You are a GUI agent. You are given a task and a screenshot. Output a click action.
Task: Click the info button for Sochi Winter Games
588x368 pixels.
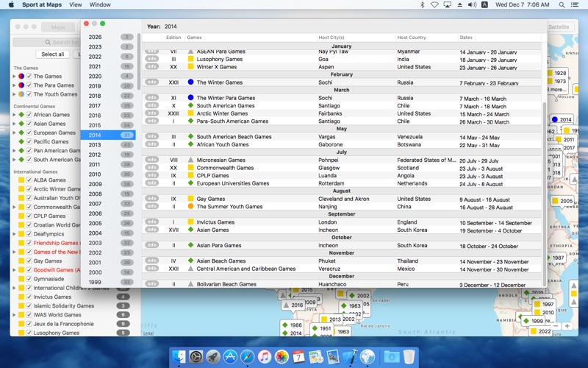pos(151,82)
